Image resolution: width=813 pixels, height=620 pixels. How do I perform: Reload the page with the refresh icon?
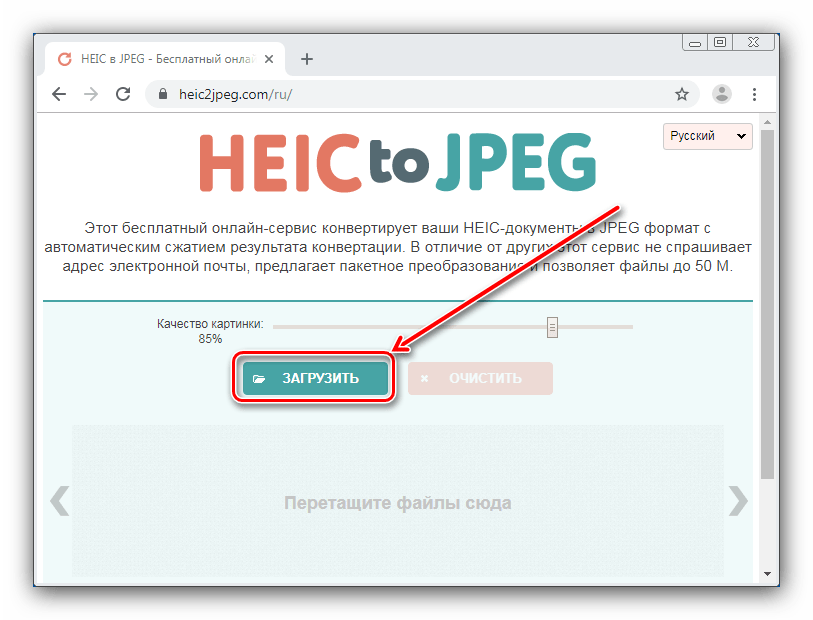pyautogui.click(x=123, y=94)
